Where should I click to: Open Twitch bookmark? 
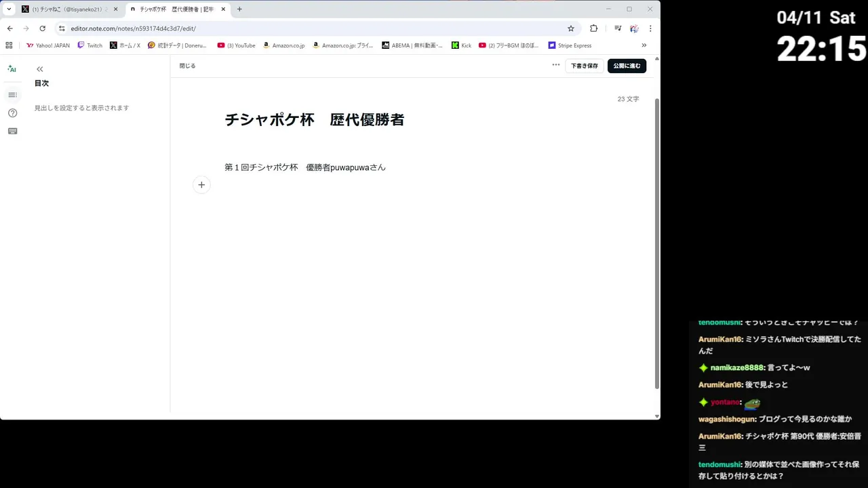click(90, 45)
